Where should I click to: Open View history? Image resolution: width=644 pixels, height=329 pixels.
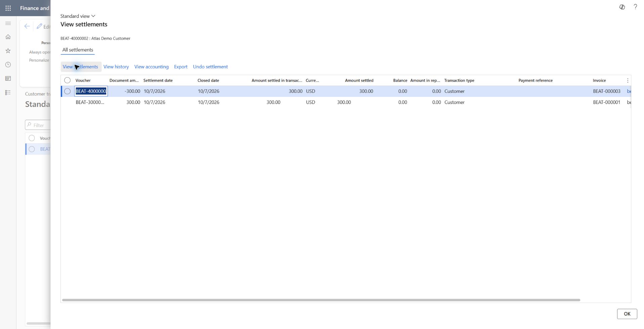click(x=116, y=67)
